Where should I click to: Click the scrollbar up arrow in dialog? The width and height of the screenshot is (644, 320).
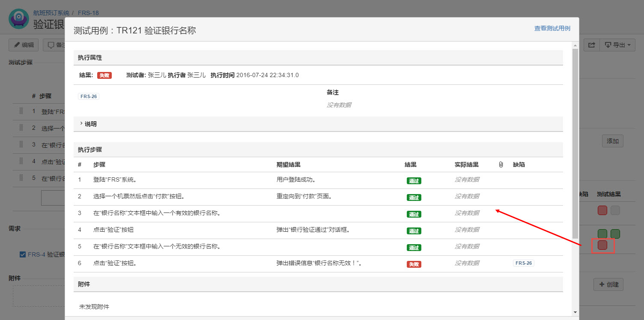(x=575, y=45)
